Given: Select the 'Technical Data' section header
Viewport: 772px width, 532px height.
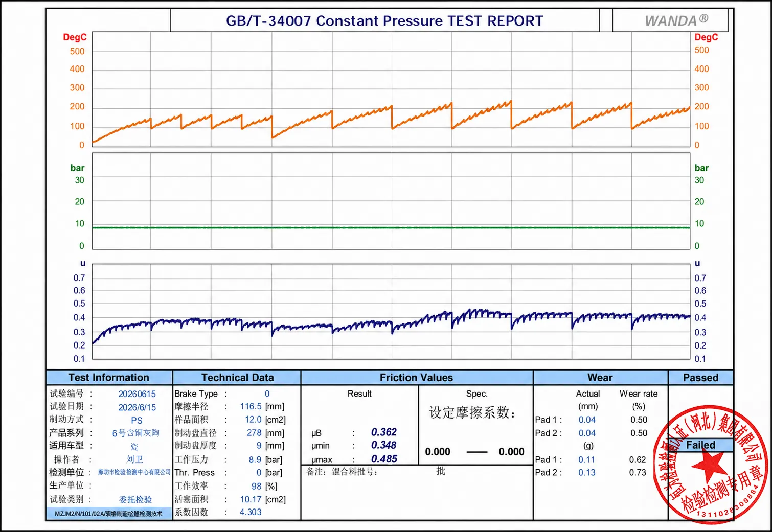Looking at the screenshot, I should pyautogui.click(x=237, y=378).
